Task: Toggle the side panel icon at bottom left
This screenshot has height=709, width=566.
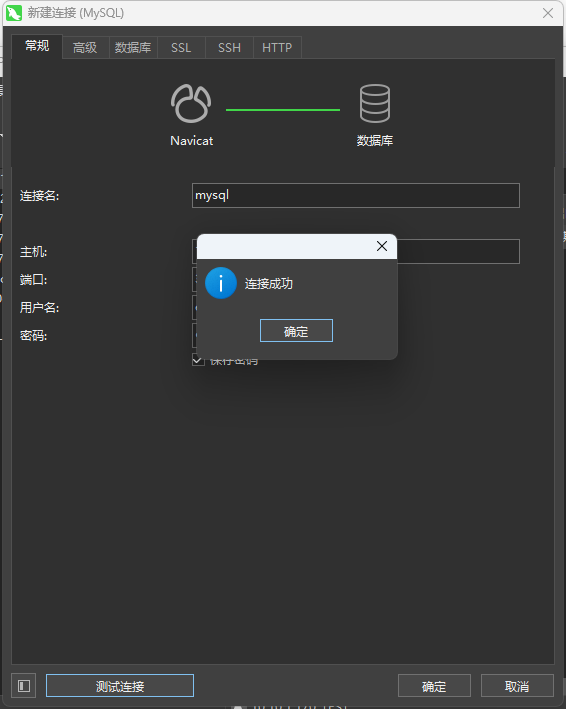Action: click(x=24, y=686)
